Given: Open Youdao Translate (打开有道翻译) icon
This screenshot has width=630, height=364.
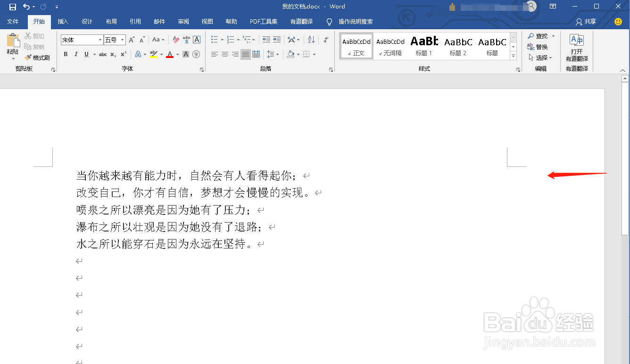Looking at the screenshot, I should [577, 48].
